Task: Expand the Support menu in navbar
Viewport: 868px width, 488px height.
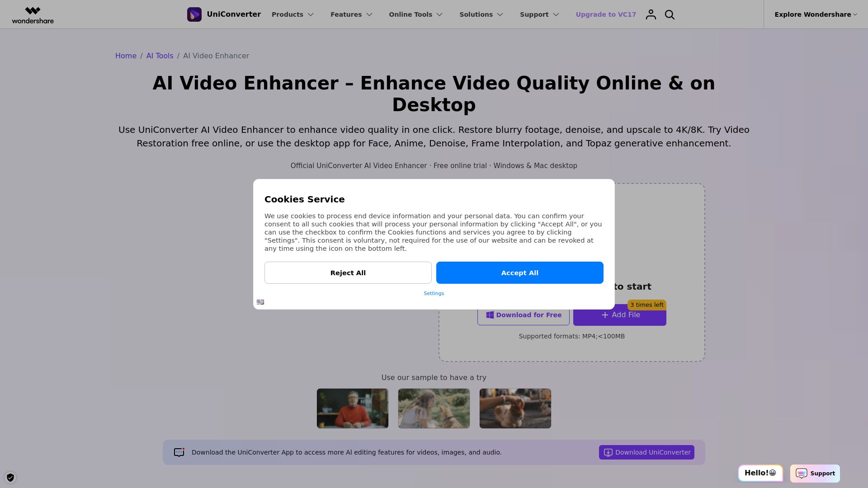Action: pos(539,14)
